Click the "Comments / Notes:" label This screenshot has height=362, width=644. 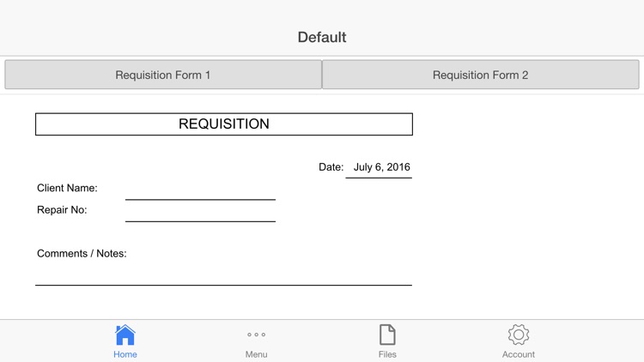click(x=82, y=253)
